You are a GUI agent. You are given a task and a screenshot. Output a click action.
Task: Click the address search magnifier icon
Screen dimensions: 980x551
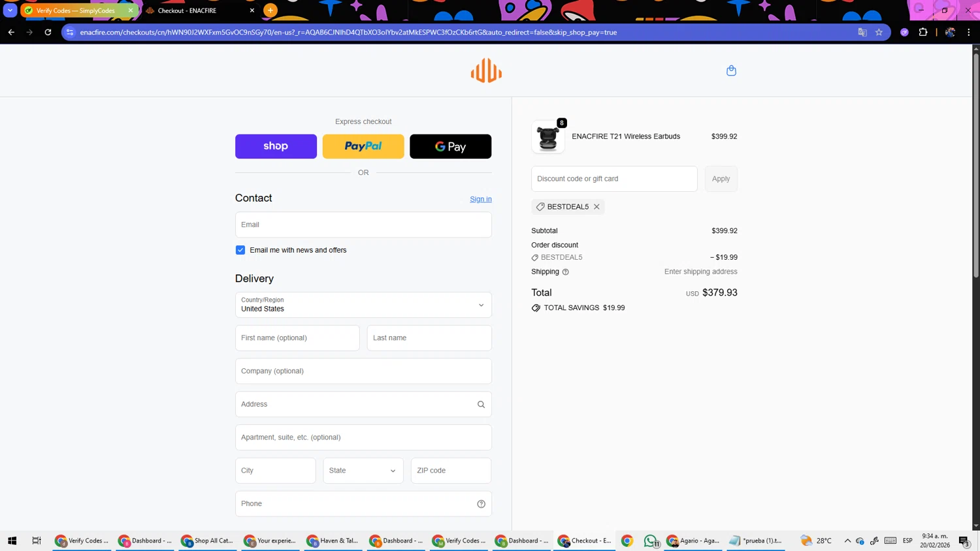482,405
